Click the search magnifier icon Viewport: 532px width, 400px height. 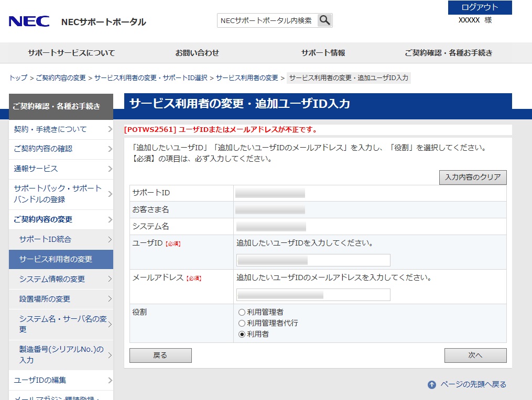pos(325,20)
